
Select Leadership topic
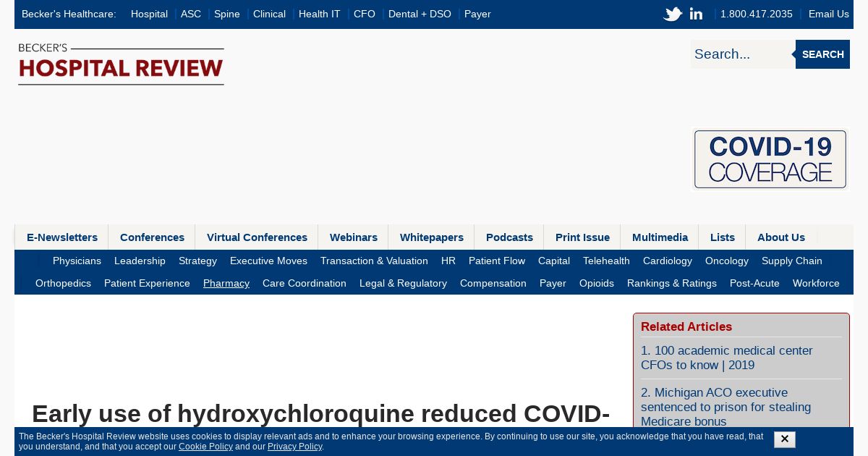tap(140, 261)
